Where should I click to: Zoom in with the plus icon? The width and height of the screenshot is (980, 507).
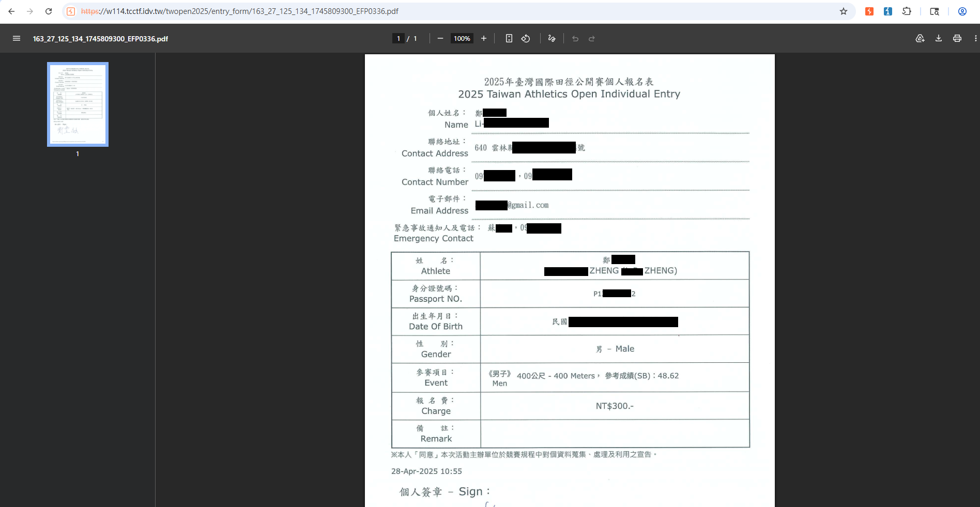[x=484, y=38]
